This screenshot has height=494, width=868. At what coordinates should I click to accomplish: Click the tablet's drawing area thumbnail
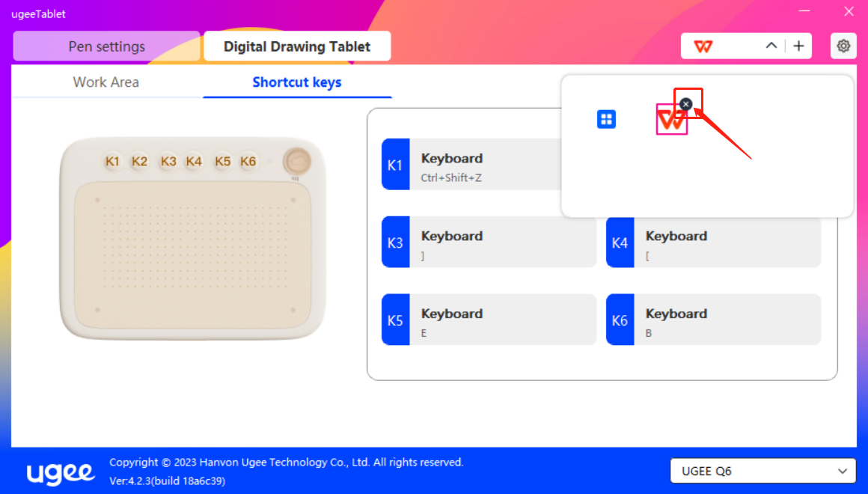click(x=192, y=254)
